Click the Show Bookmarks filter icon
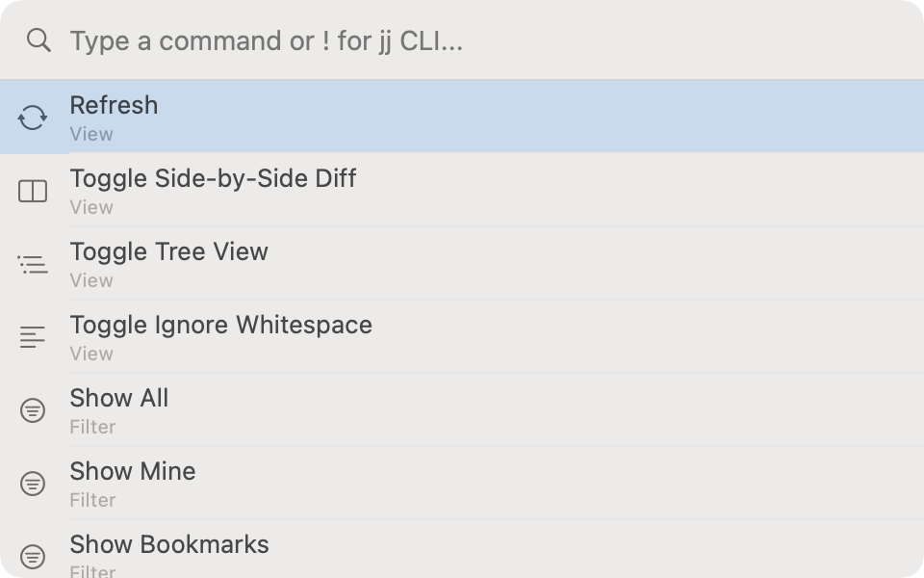 33,556
